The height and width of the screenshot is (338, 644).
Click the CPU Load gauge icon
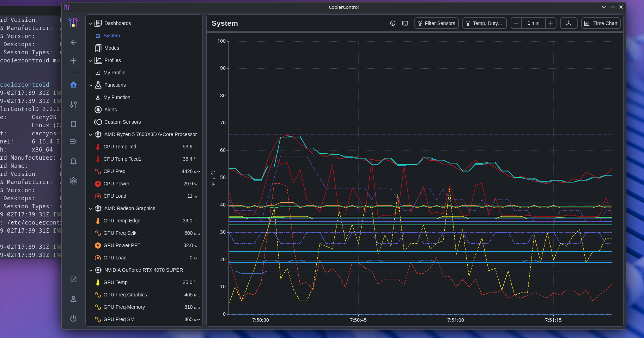98,196
